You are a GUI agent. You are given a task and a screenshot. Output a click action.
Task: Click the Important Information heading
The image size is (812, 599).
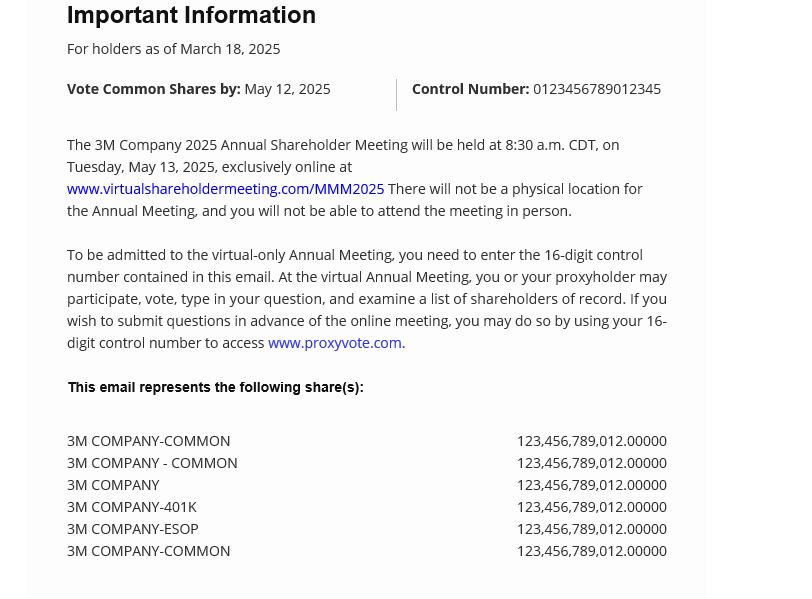[x=191, y=16]
